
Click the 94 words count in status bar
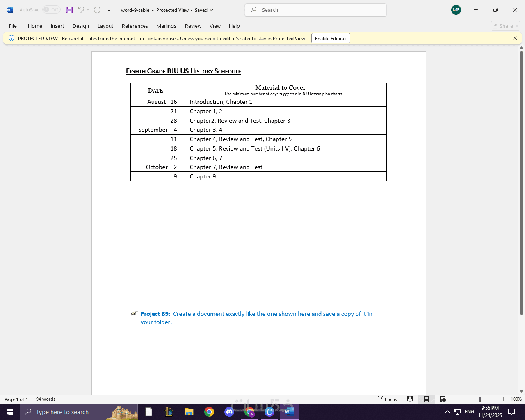[x=46, y=399]
